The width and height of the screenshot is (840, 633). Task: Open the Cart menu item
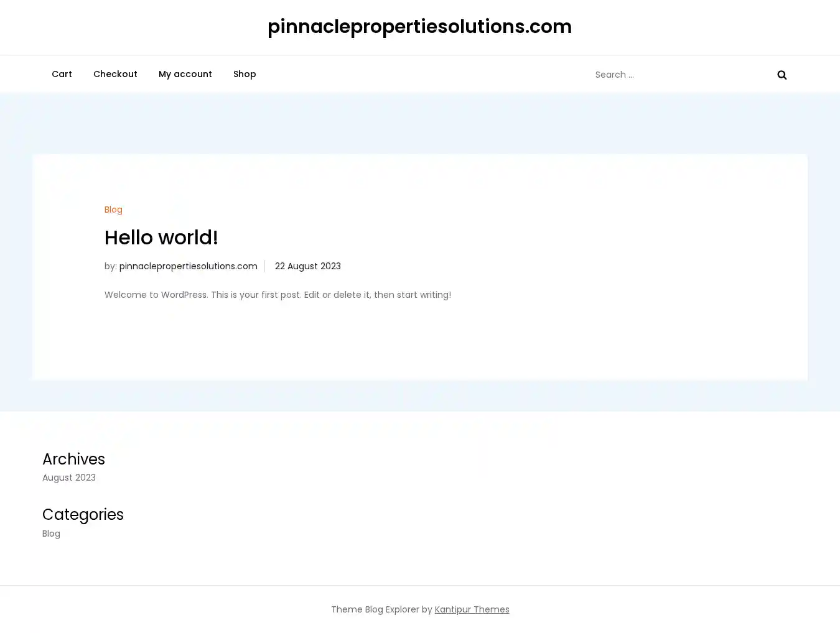[62, 74]
